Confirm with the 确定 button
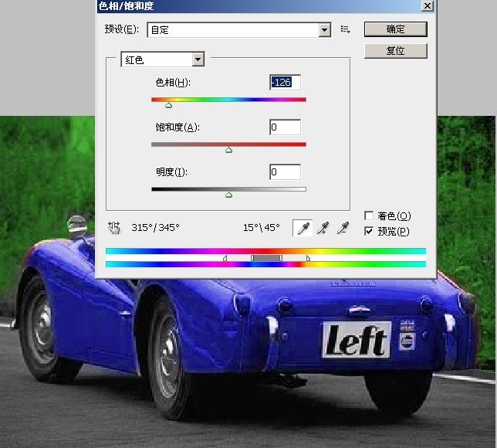The width and height of the screenshot is (497, 448). 396,29
